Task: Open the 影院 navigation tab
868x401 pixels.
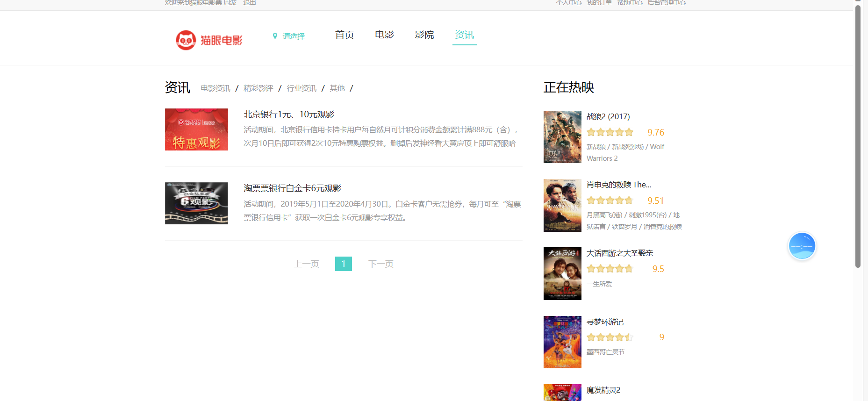Action: coord(424,35)
